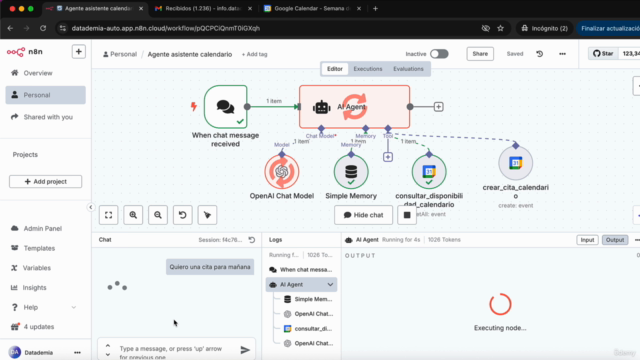Reload the page in browser
The image size is (640, 360).
(x=43, y=28)
